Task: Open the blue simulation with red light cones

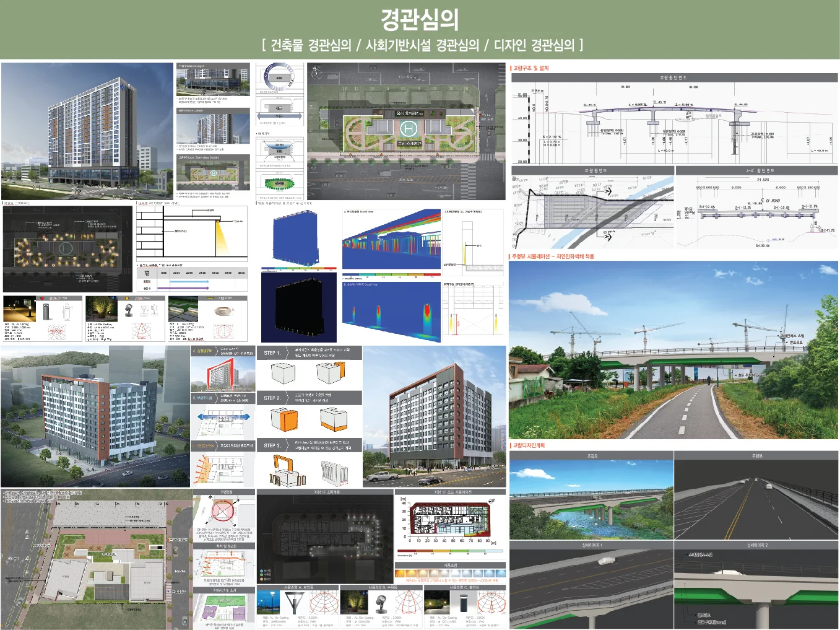Action: [x=391, y=312]
